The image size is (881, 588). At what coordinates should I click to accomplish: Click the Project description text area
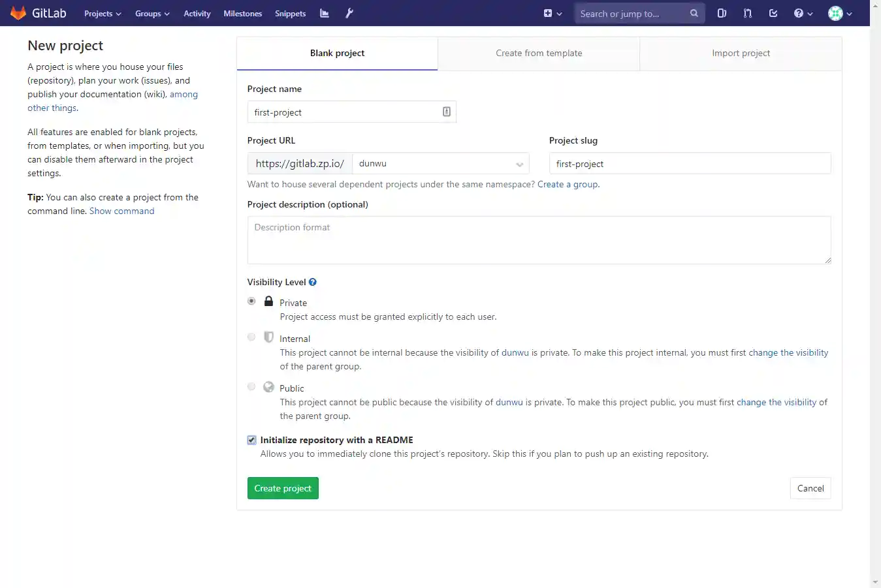(x=539, y=240)
